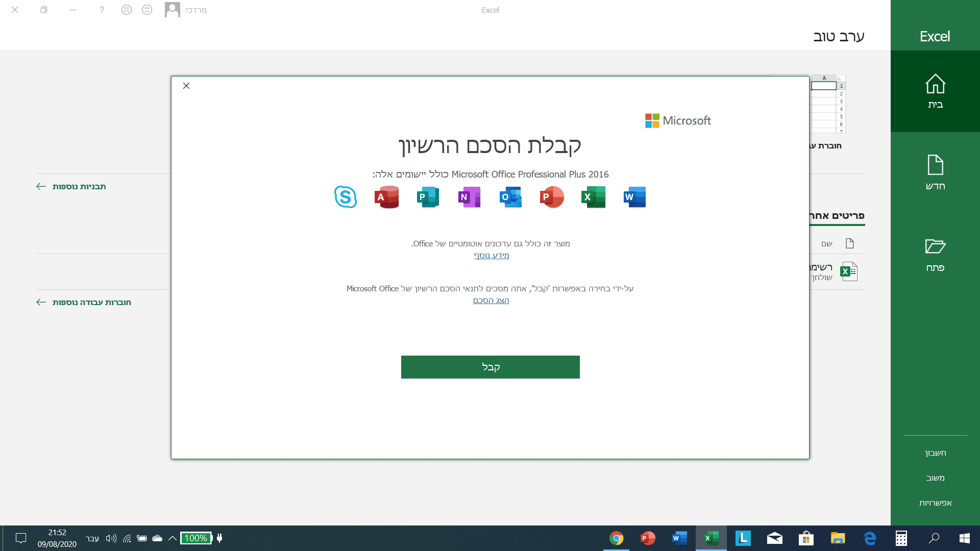
Task: Click the OneNote icon in the dialog
Action: tap(469, 197)
